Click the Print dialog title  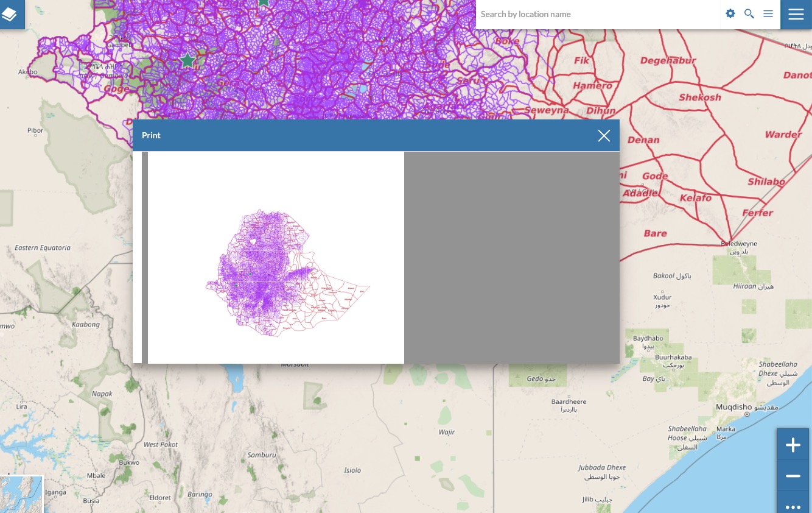(151, 135)
